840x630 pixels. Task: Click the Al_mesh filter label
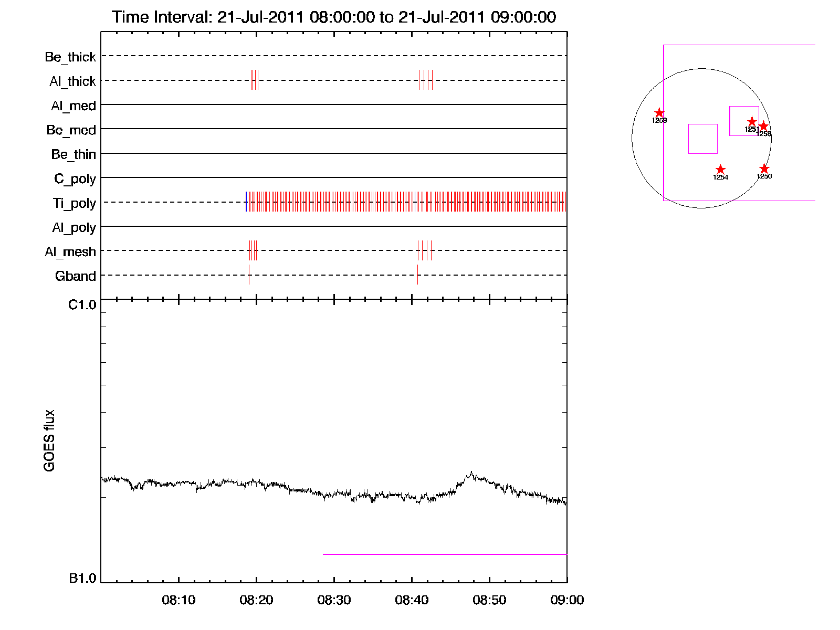tap(70, 252)
